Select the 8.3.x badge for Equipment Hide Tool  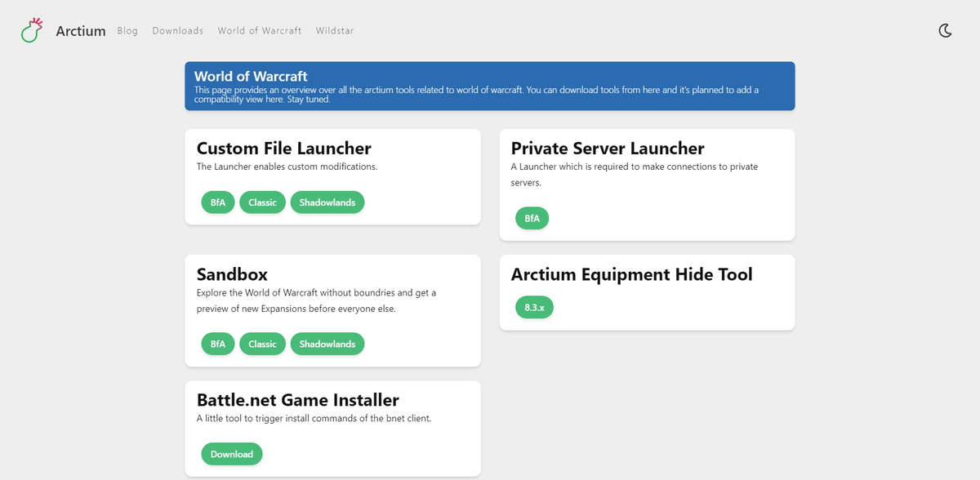pyautogui.click(x=534, y=307)
